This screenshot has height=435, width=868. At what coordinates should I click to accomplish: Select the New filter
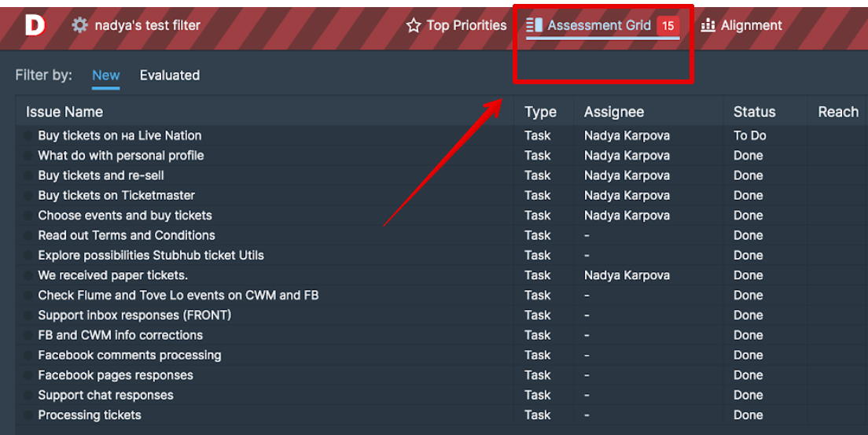click(x=106, y=76)
